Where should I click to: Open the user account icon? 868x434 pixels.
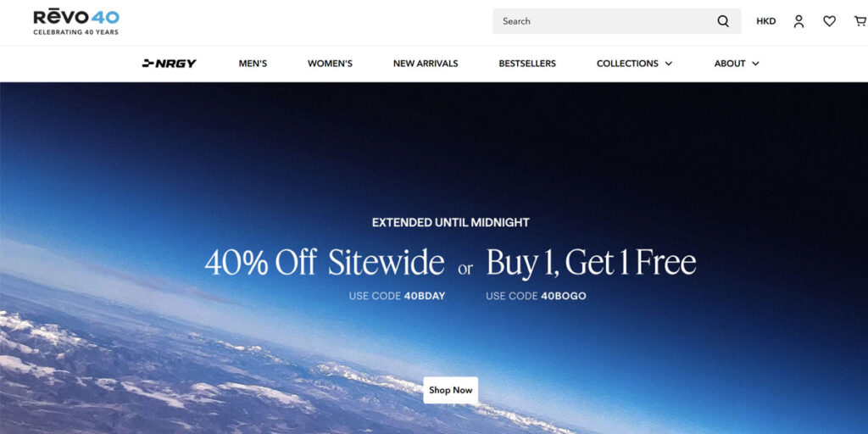pos(798,21)
